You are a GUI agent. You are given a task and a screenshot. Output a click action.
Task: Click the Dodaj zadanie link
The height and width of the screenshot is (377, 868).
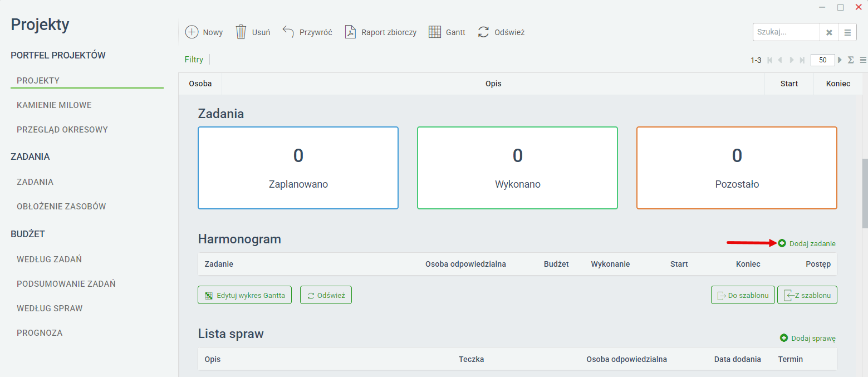pos(807,243)
